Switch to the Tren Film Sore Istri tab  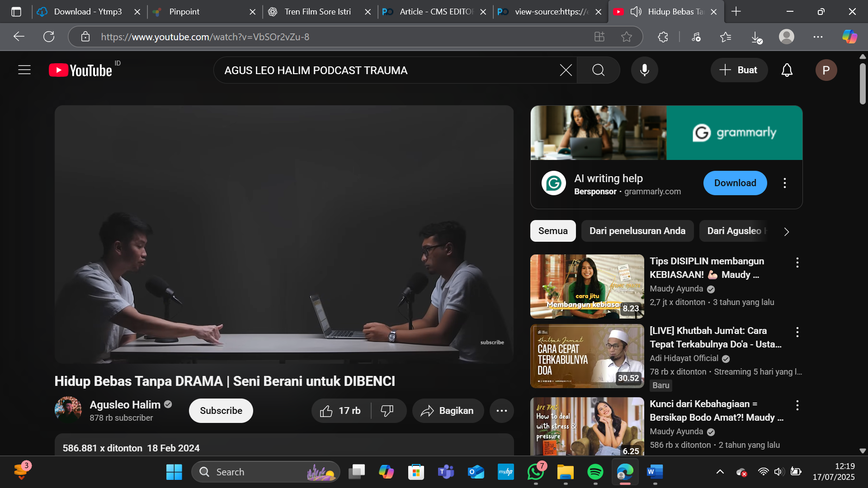316,11
